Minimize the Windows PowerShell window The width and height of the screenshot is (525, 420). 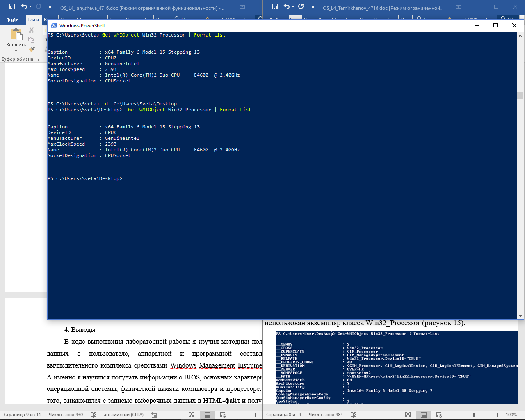pos(477,25)
